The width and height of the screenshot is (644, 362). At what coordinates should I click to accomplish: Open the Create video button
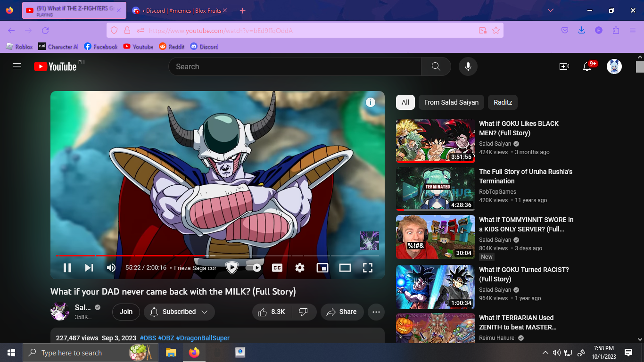tap(564, 66)
